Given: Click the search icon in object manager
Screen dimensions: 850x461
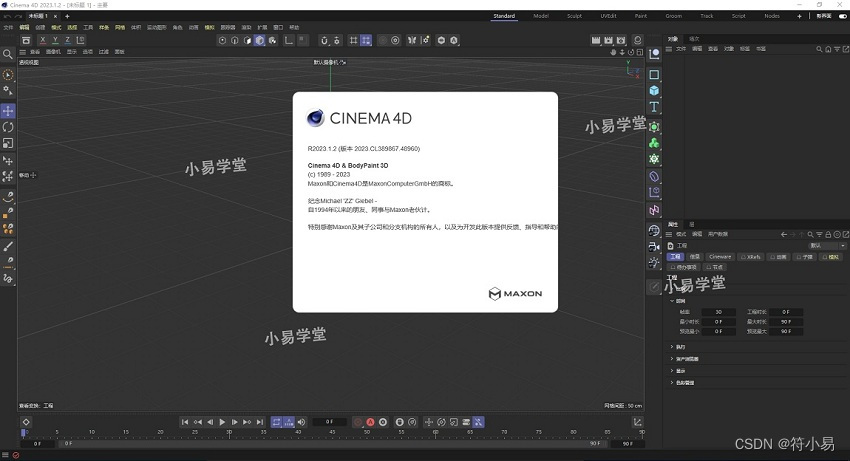Looking at the screenshot, I should [819, 49].
